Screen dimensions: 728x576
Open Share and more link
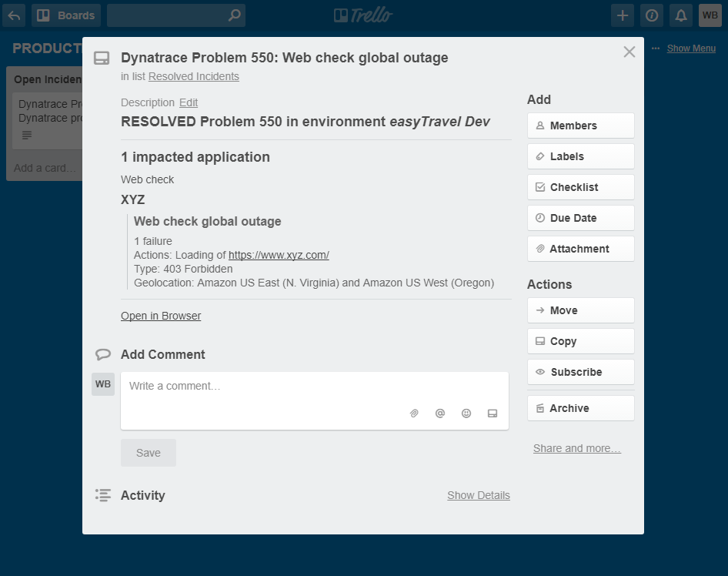[x=576, y=448]
